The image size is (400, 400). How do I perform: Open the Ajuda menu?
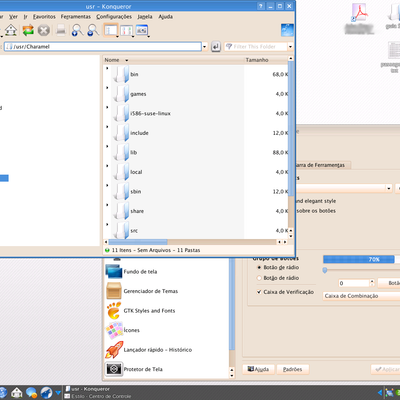(x=165, y=16)
